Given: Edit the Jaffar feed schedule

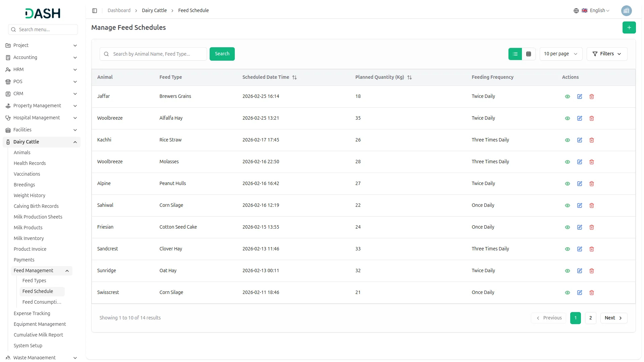Looking at the screenshot, I should [x=579, y=97].
